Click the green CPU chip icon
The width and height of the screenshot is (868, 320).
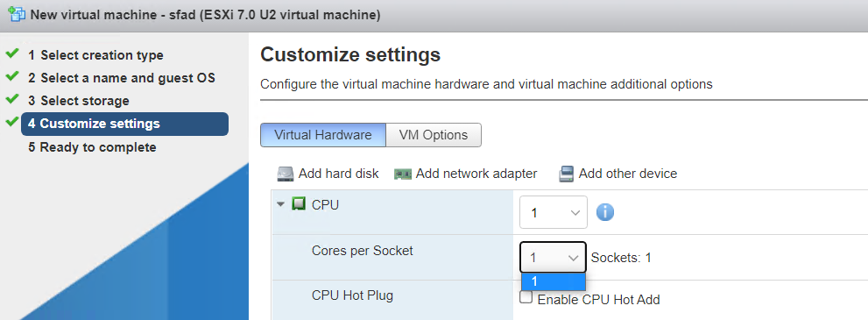tap(299, 204)
